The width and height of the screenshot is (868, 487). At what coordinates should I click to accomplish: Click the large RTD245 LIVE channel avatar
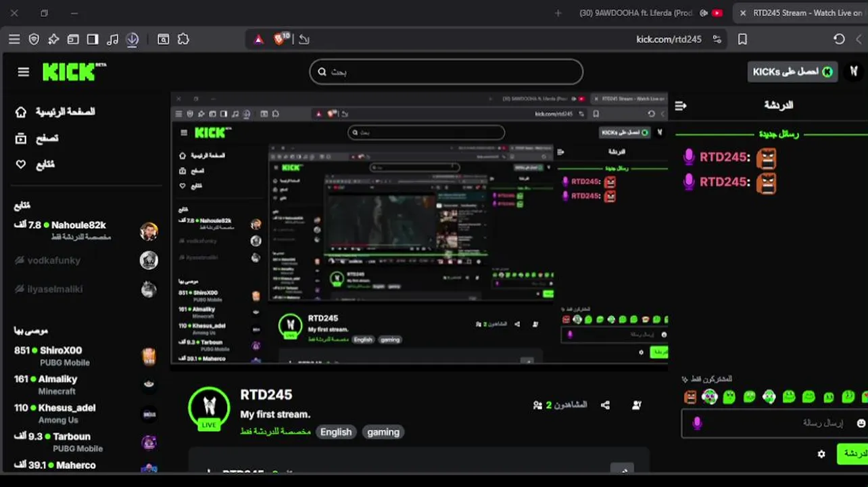pyautogui.click(x=209, y=409)
